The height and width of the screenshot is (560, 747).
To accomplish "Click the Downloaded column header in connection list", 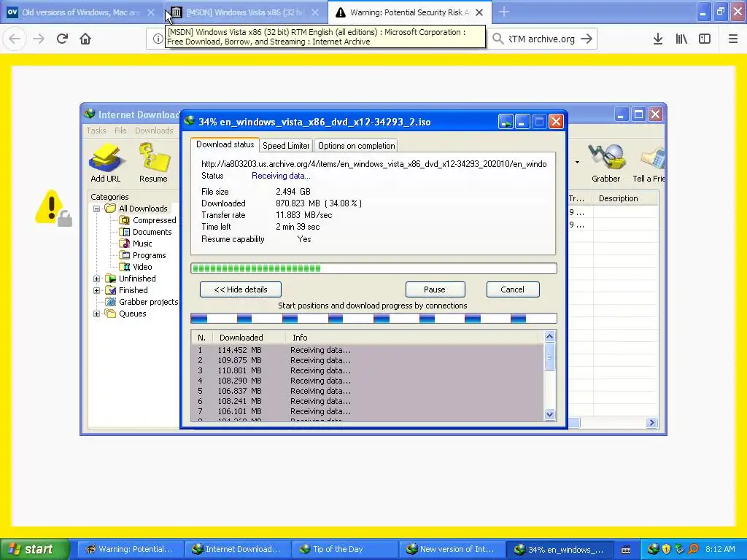I will click(249, 338).
